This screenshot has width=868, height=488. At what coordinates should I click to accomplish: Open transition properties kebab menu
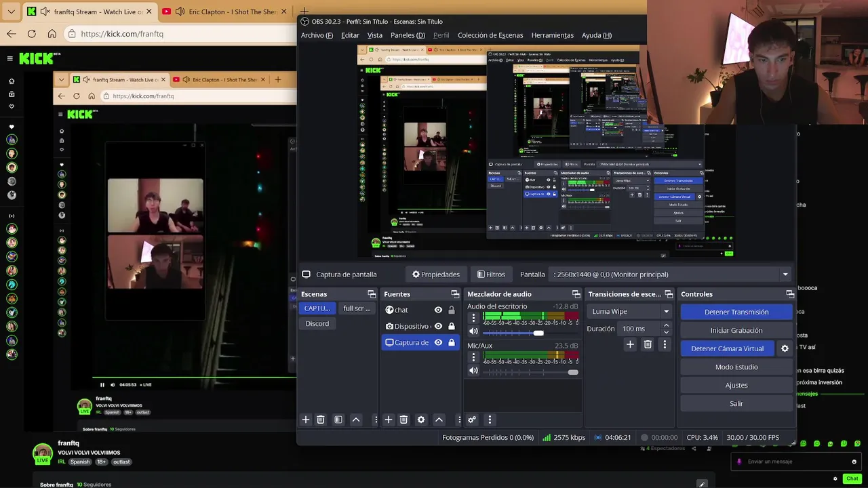pos(665,344)
